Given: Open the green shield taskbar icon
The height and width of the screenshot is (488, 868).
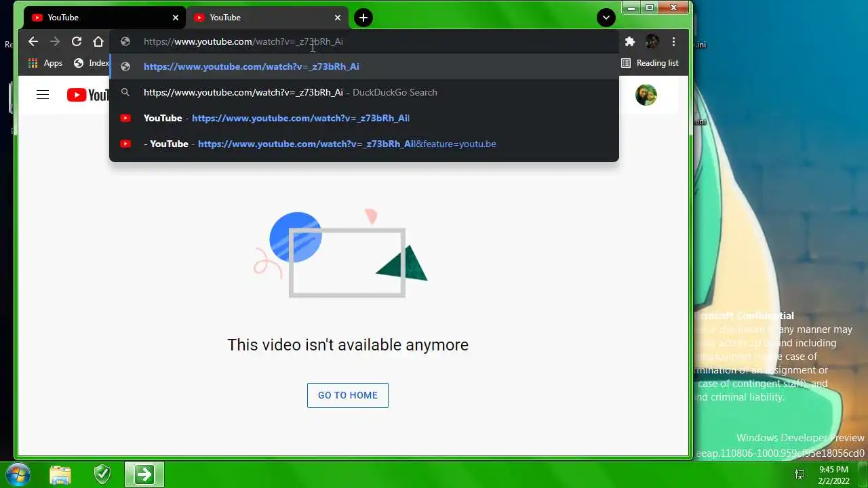Looking at the screenshot, I should pos(102,474).
